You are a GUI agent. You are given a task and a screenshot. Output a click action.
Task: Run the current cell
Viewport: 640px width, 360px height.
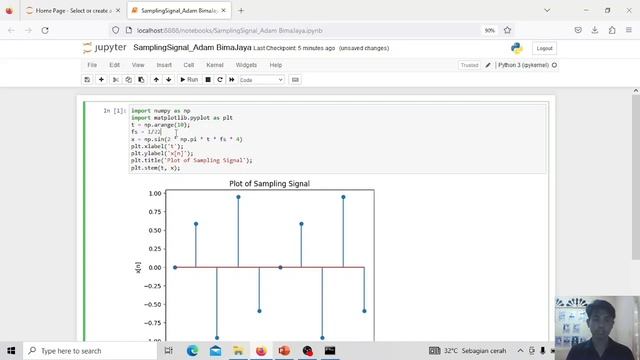[x=189, y=80]
